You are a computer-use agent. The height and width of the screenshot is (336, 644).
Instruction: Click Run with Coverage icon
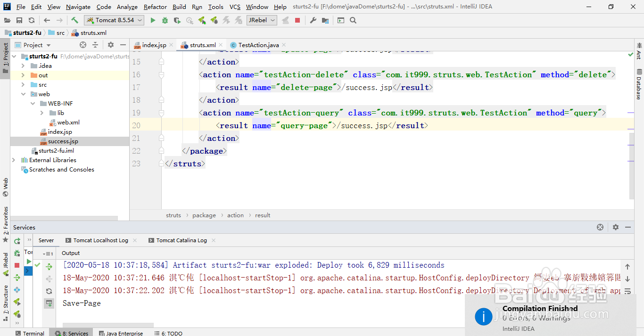click(177, 20)
